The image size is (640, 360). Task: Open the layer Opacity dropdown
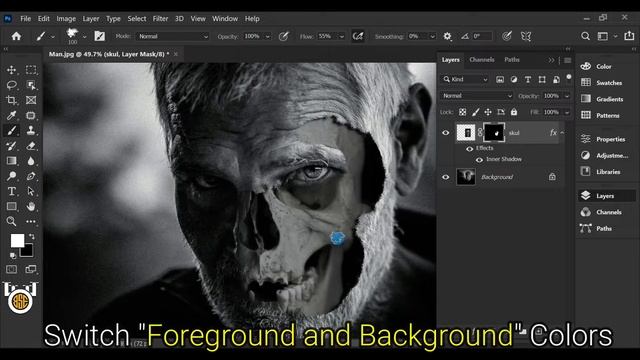tap(567, 96)
